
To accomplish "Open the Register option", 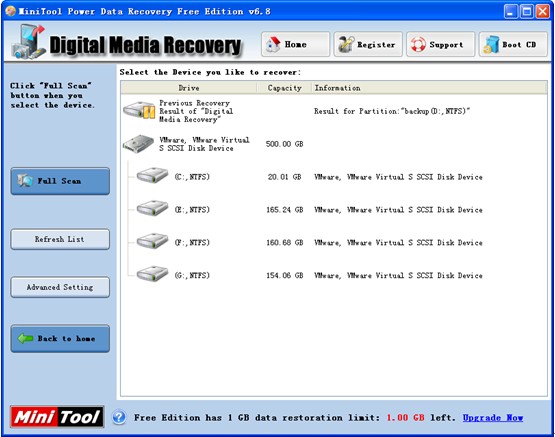I will (368, 44).
